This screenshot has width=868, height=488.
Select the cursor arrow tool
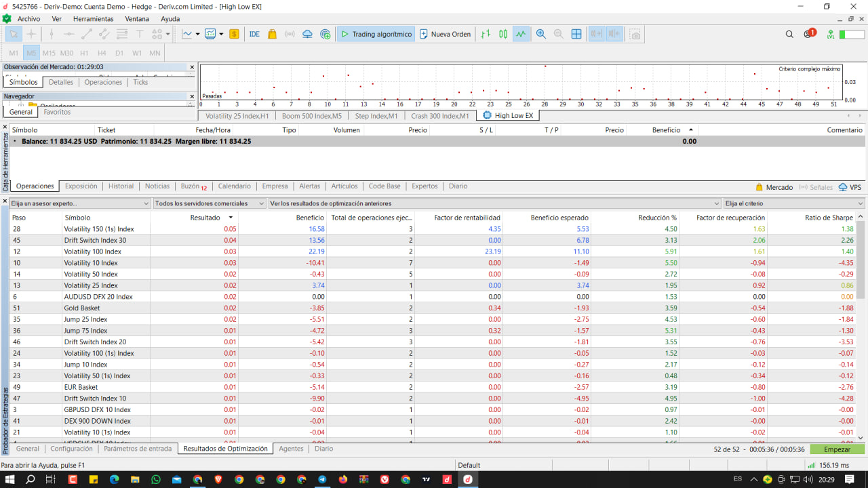coord(14,34)
